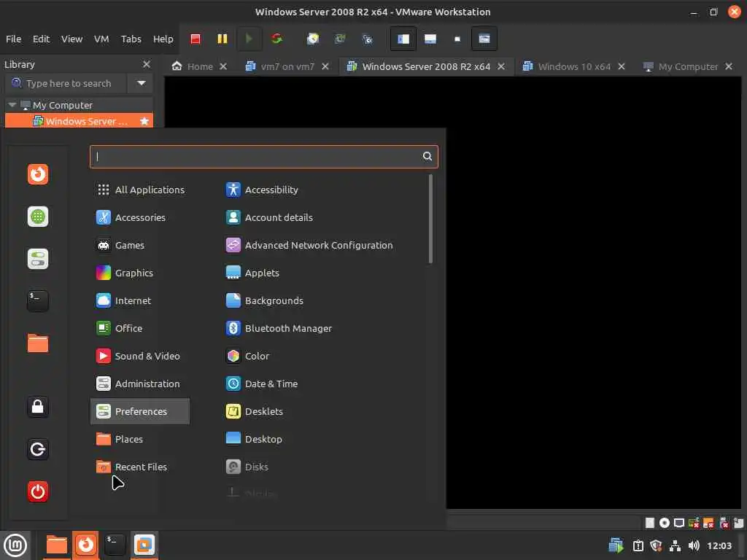Click the application list scrollbar
747x560 pixels.
point(430,219)
